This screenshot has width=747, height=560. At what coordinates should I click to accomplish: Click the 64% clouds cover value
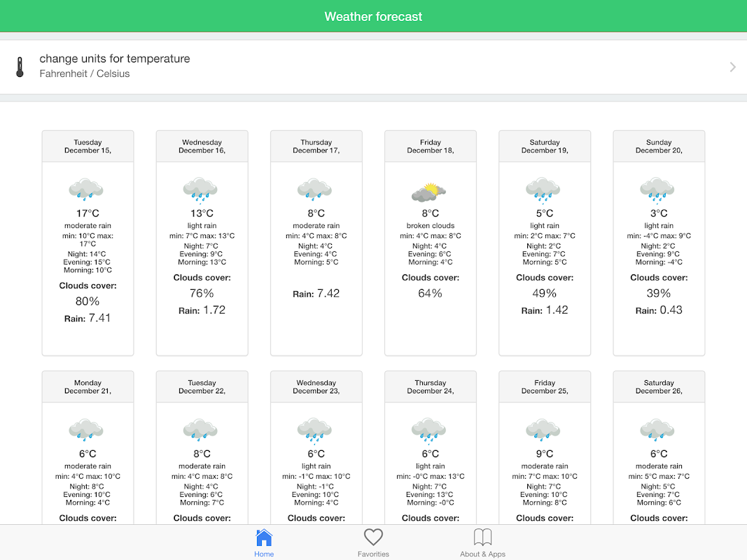tap(431, 293)
